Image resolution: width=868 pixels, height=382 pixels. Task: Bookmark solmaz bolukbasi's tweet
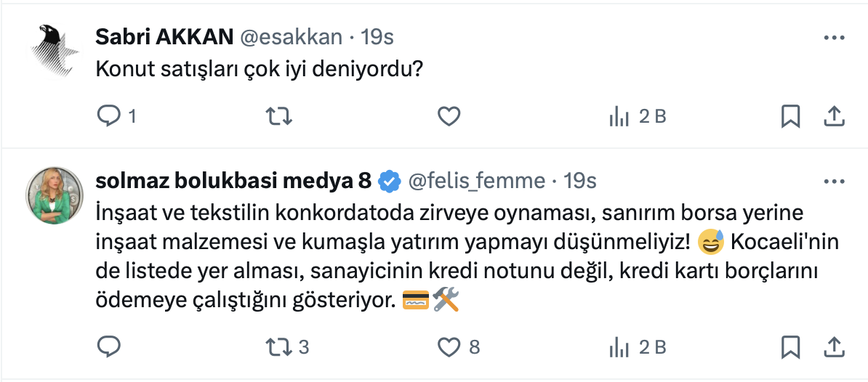coord(790,347)
